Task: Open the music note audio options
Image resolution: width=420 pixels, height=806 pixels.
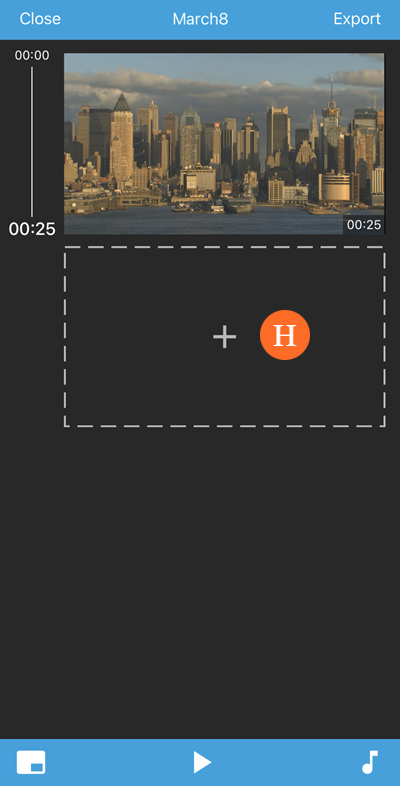Action: [370, 762]
